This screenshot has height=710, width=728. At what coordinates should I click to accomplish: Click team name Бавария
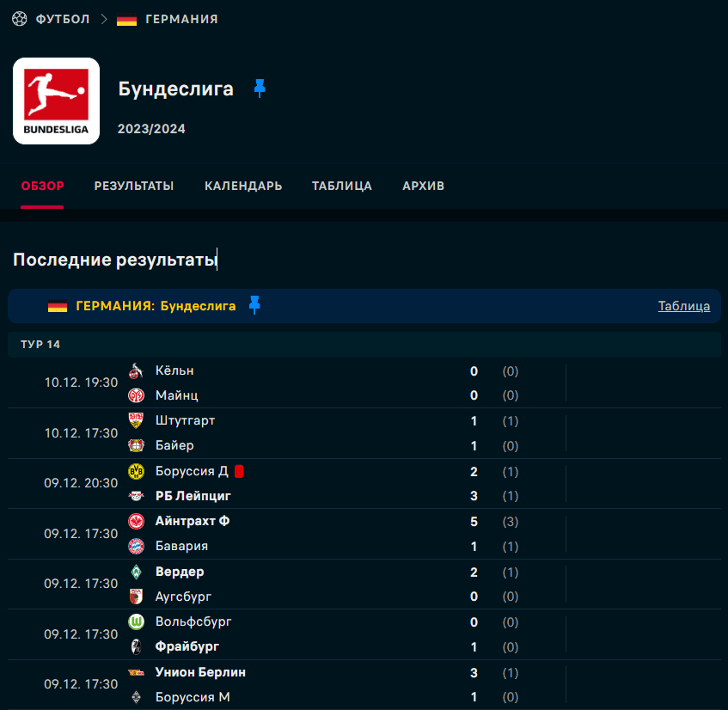(181, 546)
